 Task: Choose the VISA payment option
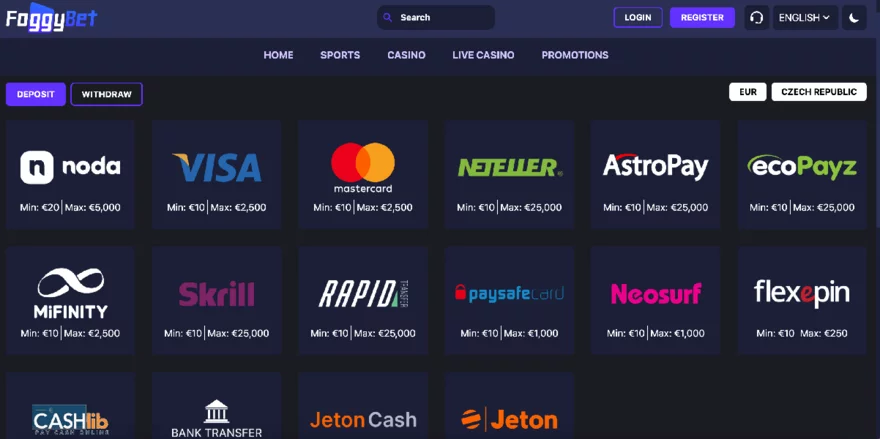pyautogui.click(x=216, y=175)
